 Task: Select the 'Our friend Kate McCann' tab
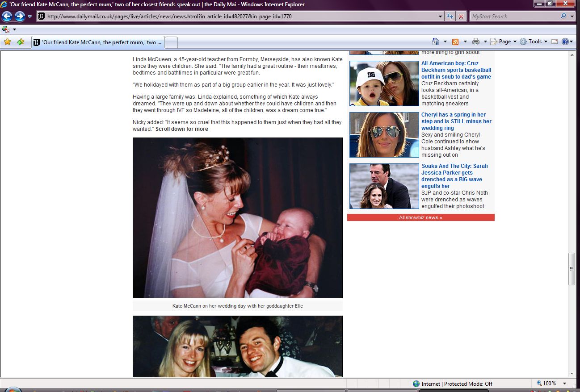point(98,42)
